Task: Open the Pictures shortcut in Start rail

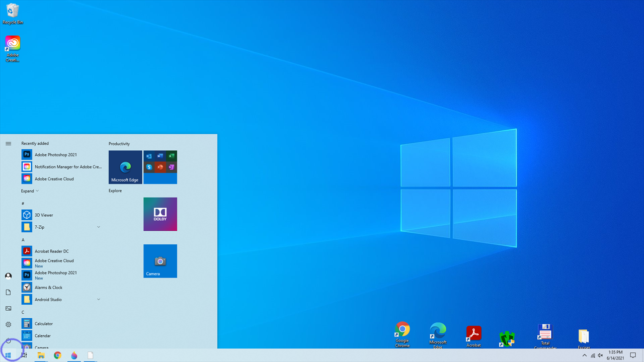Action: (x=8, y=308)
